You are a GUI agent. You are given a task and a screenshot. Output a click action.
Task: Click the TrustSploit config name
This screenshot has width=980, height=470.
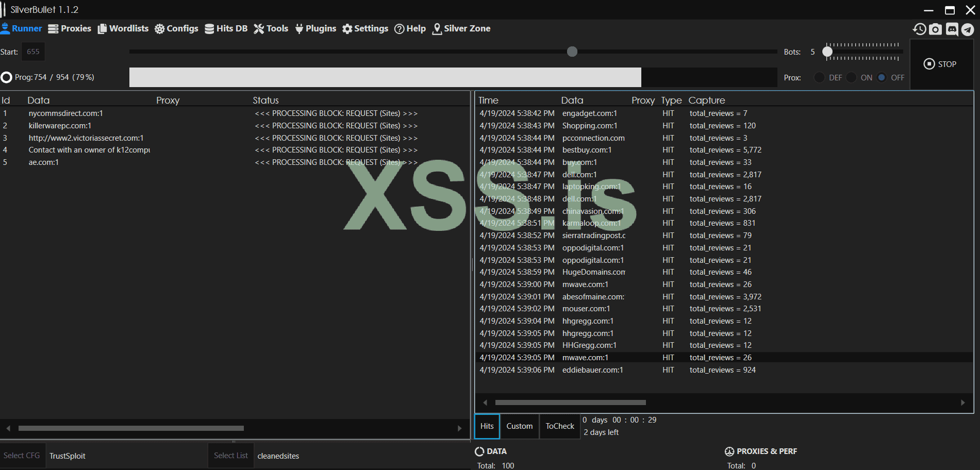coord(68,456)
